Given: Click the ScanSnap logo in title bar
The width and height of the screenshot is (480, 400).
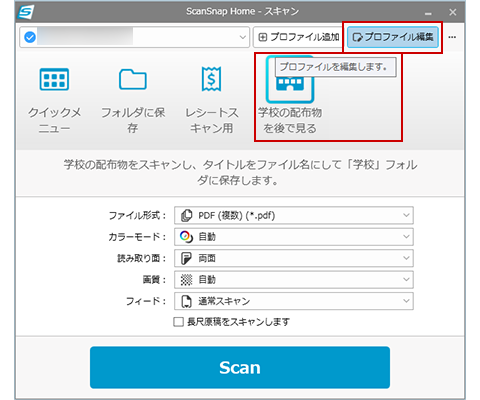Looking at the screenshot, I should [x=26, y=12].
